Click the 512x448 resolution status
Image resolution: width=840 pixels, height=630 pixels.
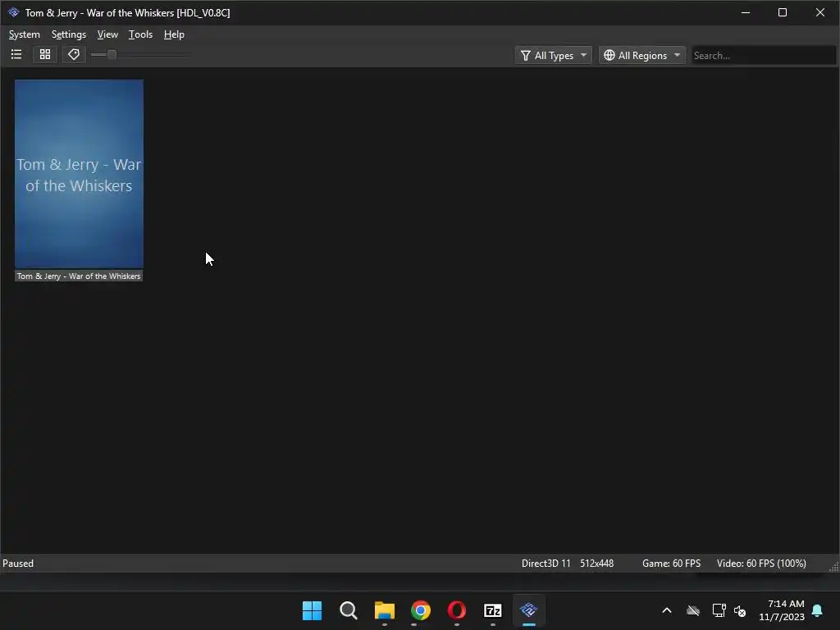tap(597, 564)
